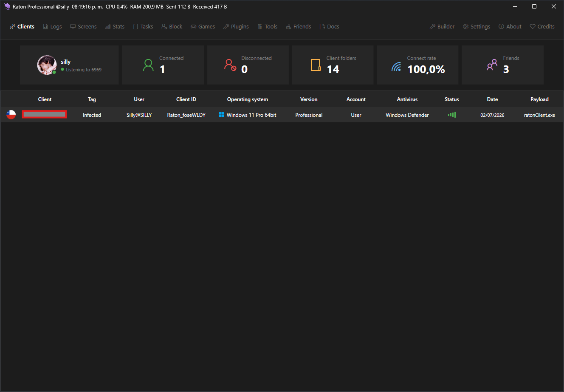Click the green signal bars status icon
This screenshot has width=564, height=392.
coord(452,115)
